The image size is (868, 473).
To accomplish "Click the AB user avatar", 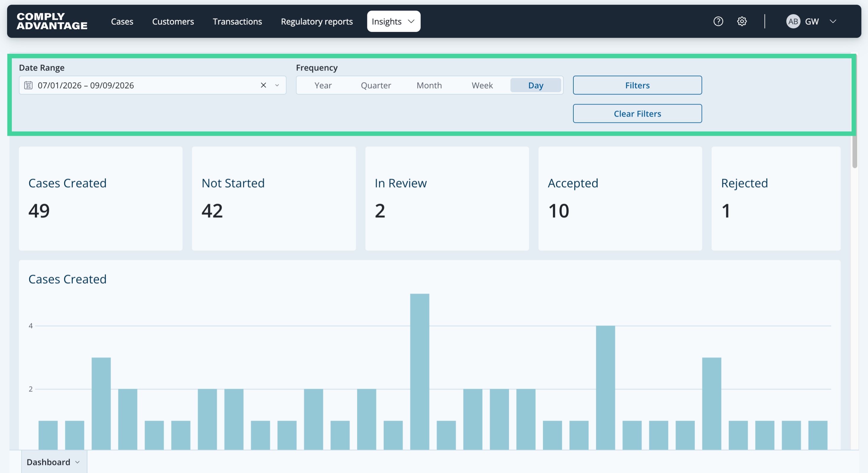I will (x=793, y=22).
